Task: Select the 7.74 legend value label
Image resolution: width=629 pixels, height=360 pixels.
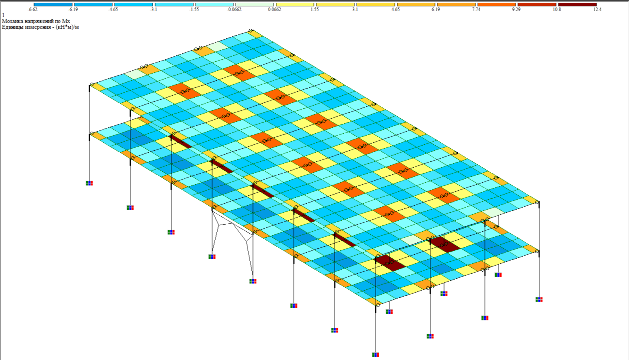Action: pyautogui.click(x=476, y=9)
